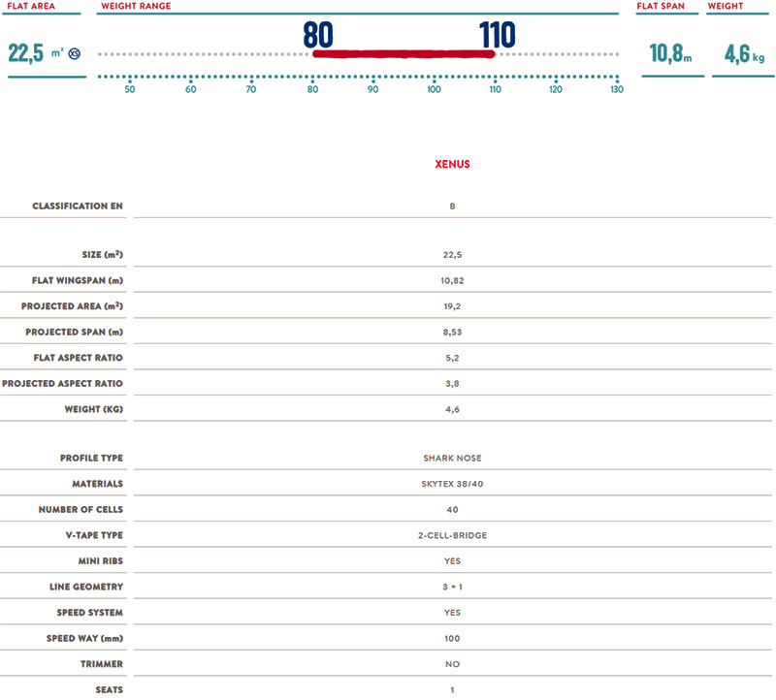Click the FLAT ASPECT RATIO label
This screenshot has height=700, width=776.
click(79, 358)
